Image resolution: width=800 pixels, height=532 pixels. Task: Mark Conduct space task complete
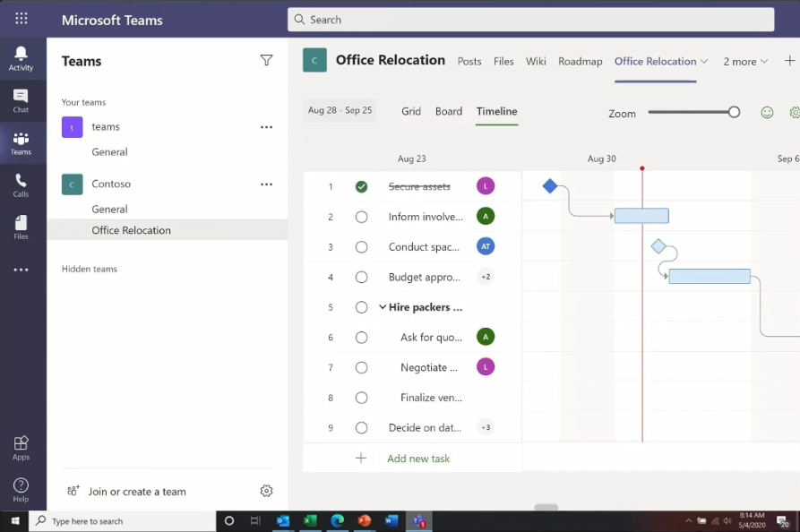[361, 247]
